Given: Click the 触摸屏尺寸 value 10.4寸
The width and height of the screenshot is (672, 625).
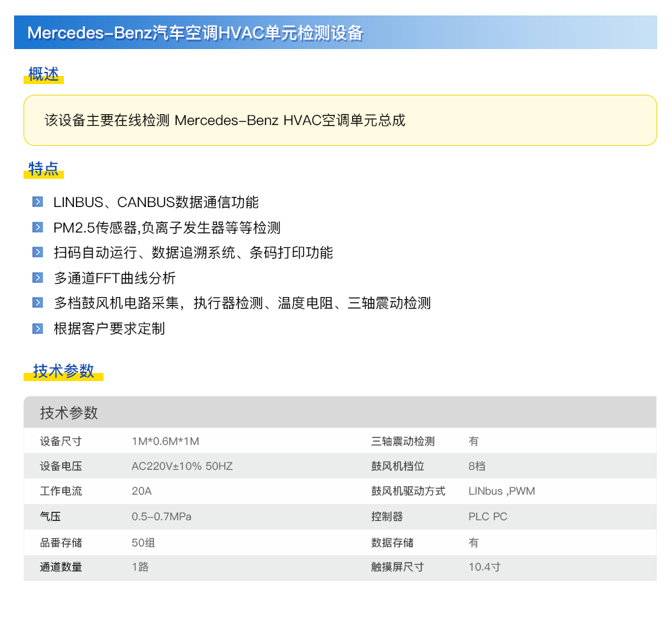Looking at the screenshot, I should tap(485, 567).
